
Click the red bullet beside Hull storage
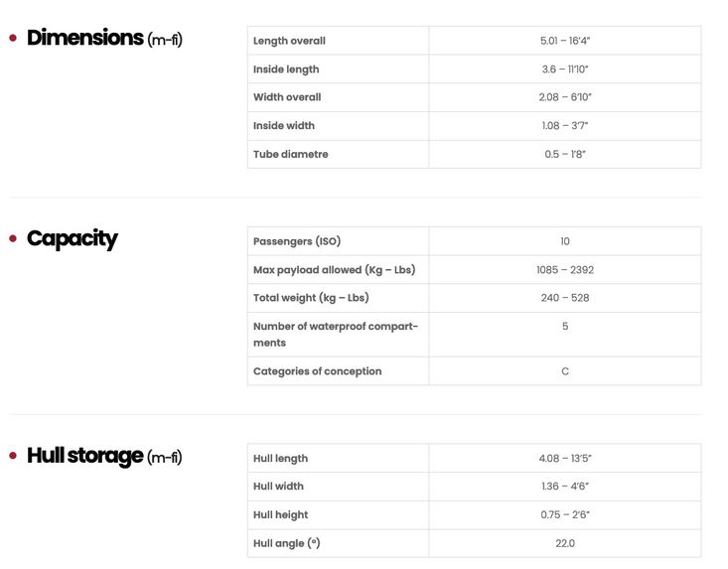pos(13,457)
